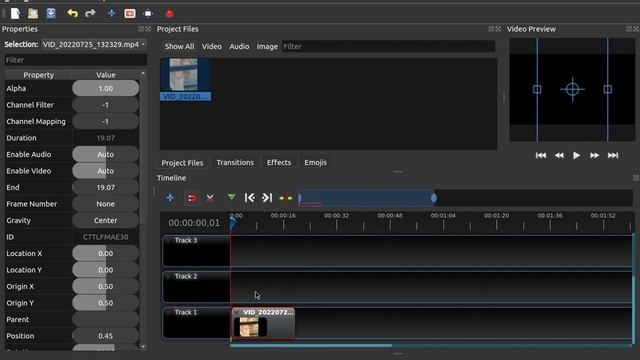
Task: Click the empty Parent value field
Action: click(x=106, y=319)
